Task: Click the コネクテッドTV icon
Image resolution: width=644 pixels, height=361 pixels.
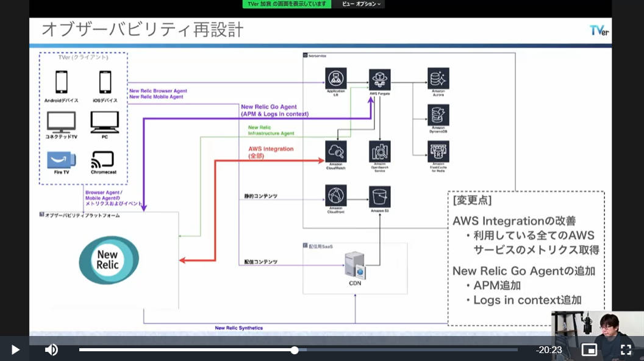Action: coord(61,121)
